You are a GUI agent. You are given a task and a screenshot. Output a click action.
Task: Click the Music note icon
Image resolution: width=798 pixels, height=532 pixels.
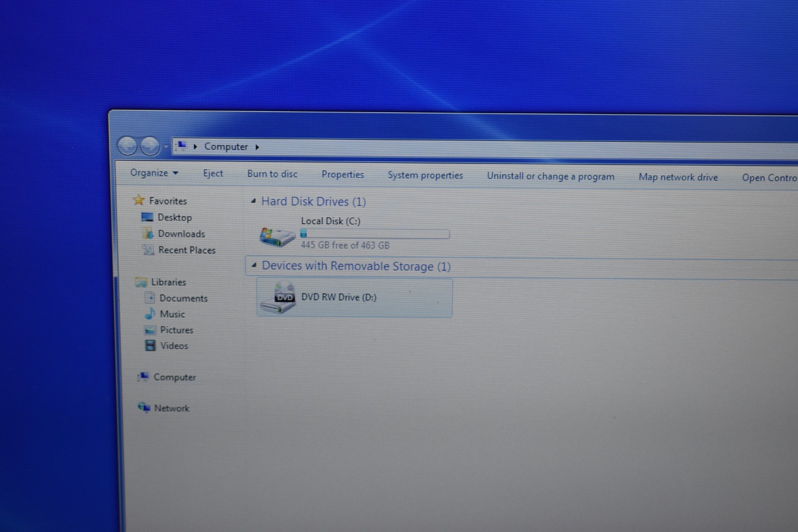point(150,314)
